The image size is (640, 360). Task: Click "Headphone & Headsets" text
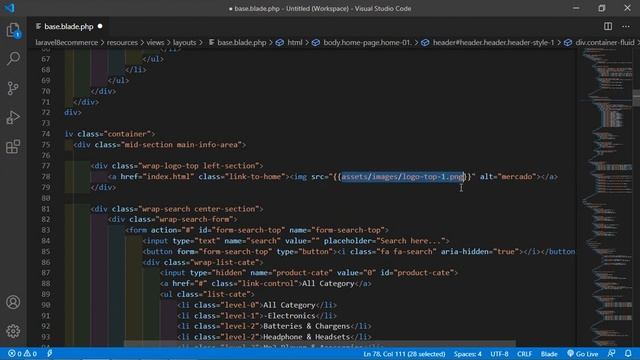click(307, 337)
